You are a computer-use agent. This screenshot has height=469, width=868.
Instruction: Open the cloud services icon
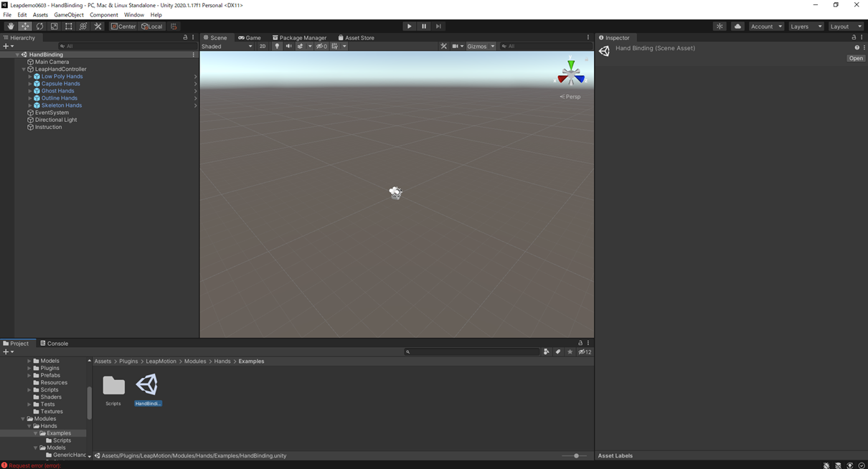(737, 27)
